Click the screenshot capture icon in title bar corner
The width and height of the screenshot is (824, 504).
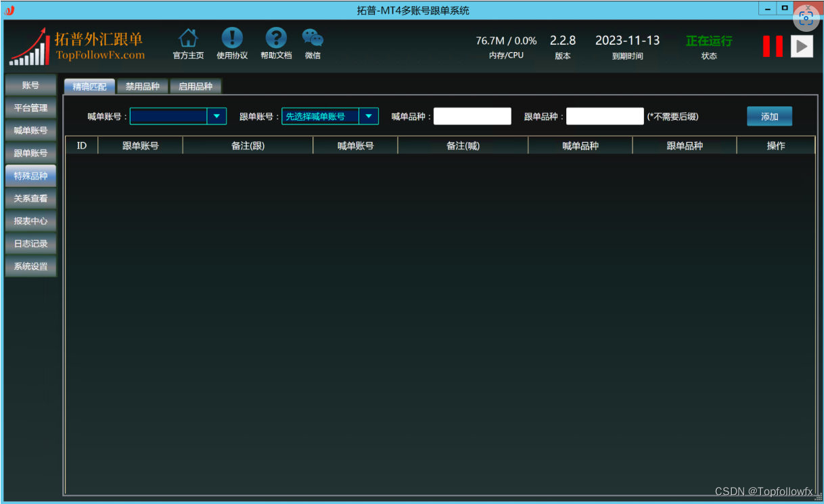coord(805,18)
